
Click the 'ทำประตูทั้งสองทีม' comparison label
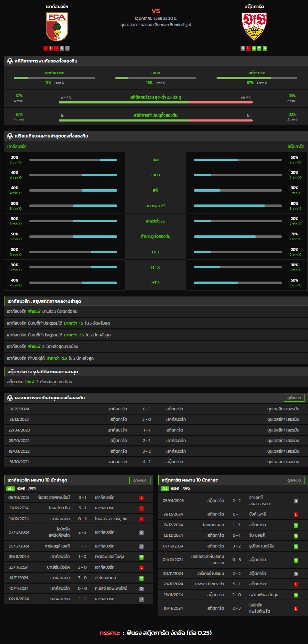coord(155,236)
